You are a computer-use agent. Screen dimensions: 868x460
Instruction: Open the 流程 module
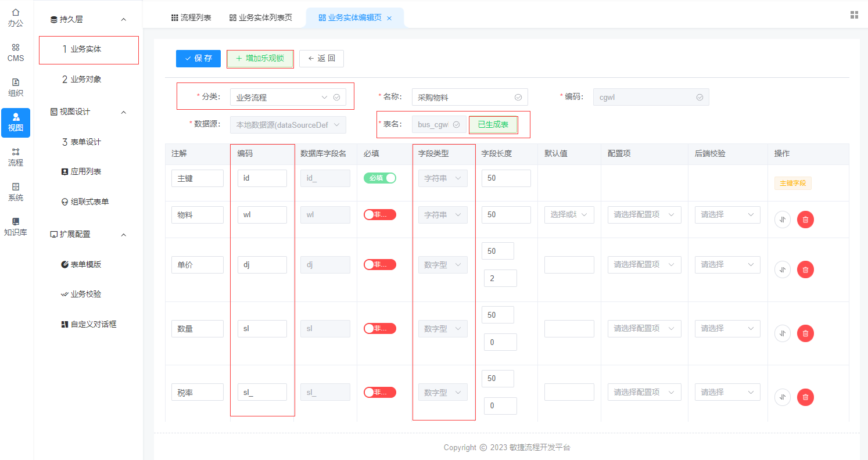[x=16, y=157]
